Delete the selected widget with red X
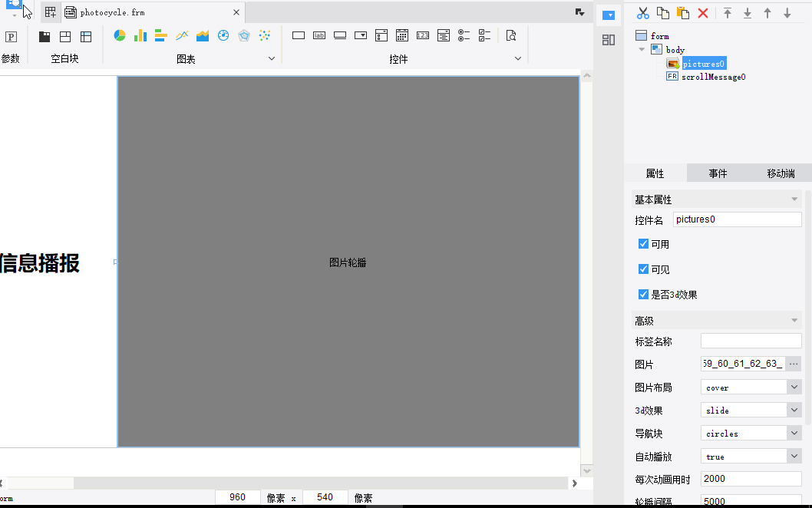The width and height of the screenshot is (812, 508). click(x=703, y=13)
